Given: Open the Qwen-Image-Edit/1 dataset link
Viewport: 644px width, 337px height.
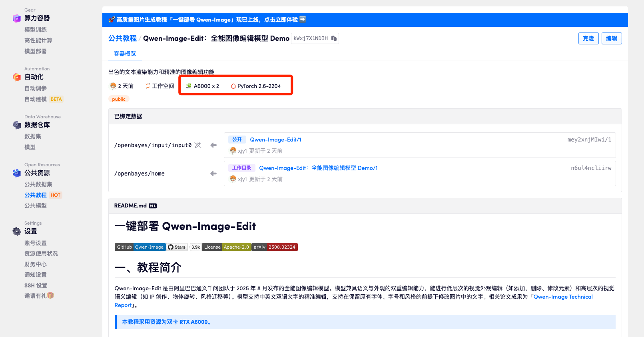Looking at the screenshot, I should (x=275, y=140).
